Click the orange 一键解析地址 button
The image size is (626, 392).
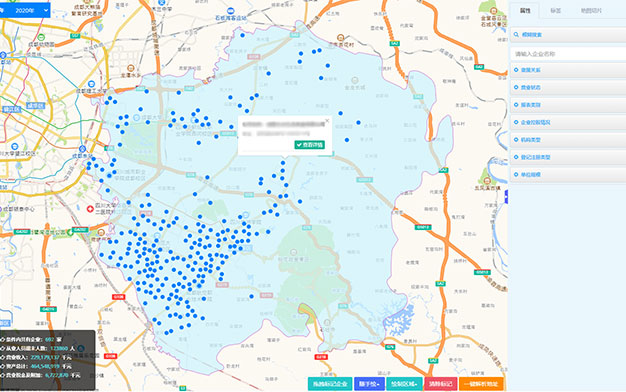click(481, 384)
